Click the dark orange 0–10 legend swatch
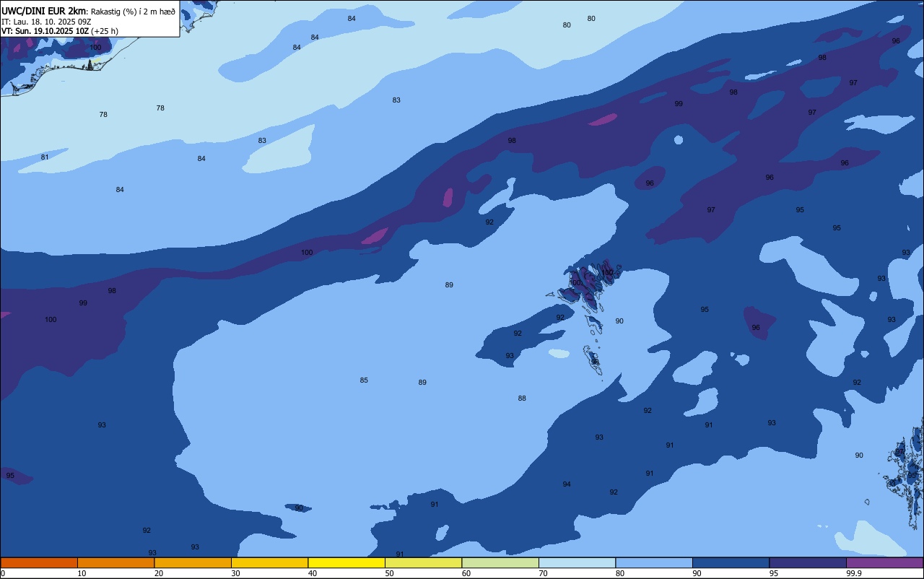The width and height of the screenshot is (924, 579). [39, 562]
